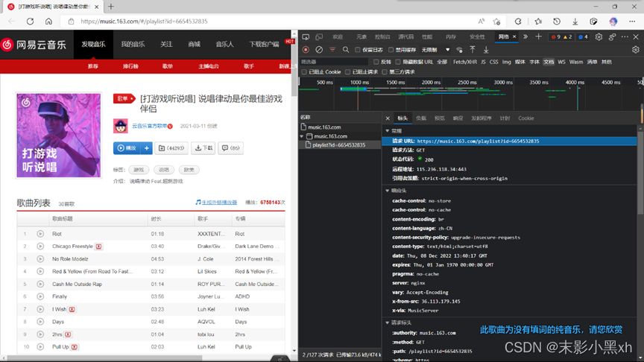644x362 pixels.
Task: Open the 无限制 throttling dropdown
Action: coord(435,50)
